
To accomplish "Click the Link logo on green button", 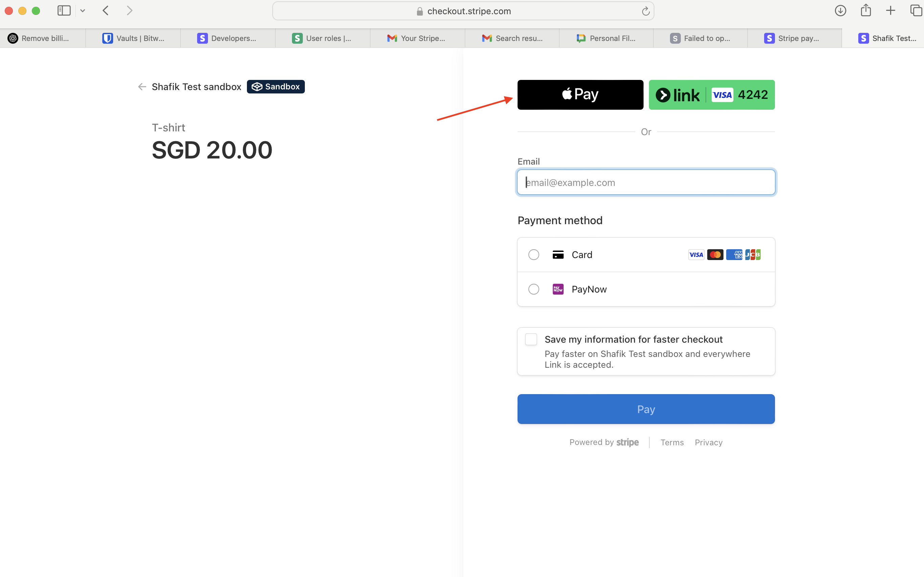I will (x=678, y=95).
